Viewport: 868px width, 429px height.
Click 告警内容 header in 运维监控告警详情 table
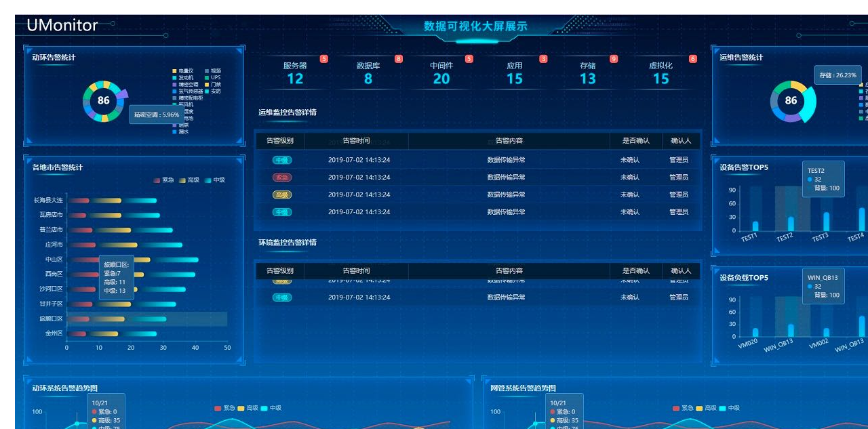pos(509,141)
